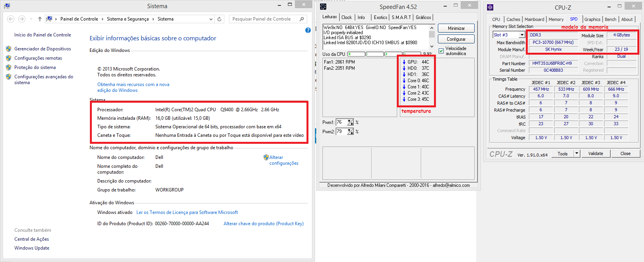Click the Central de Ações link
This screenshot has width=644, height=262.
point(31,239)
